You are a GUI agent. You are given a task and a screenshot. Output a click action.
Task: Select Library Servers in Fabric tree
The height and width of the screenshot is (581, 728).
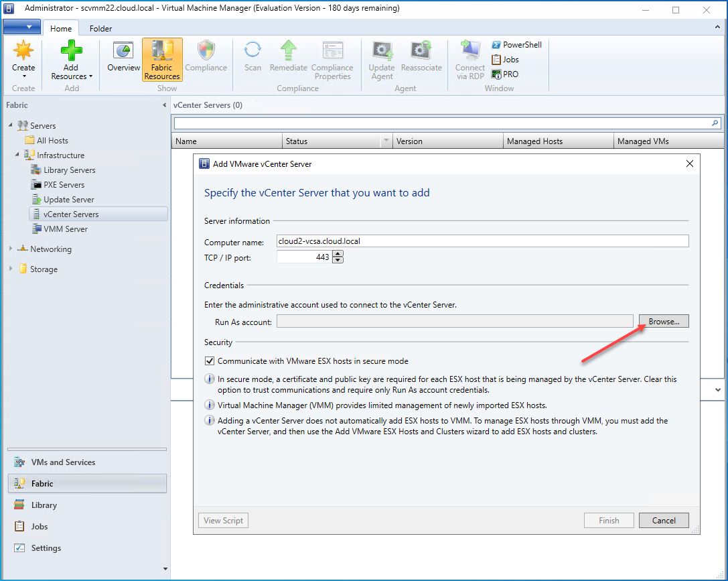click(x=69, y=170)
